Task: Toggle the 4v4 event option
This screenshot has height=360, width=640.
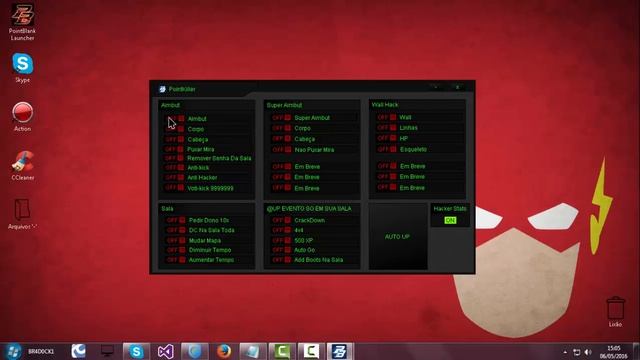Action: tap(282, 230)
